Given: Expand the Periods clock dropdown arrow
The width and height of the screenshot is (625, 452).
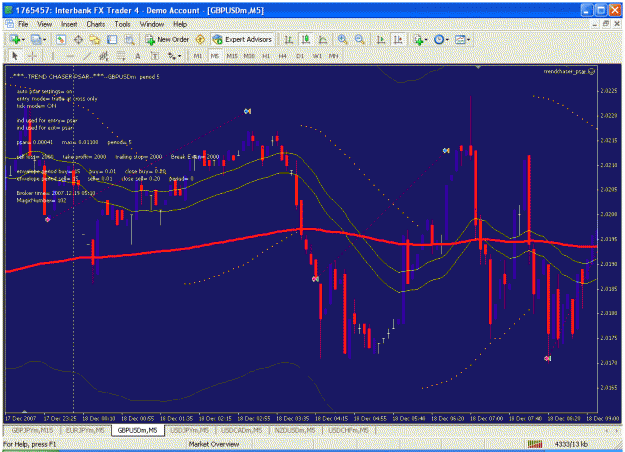Looking at the screenshot, I should (x=447, y=40).
